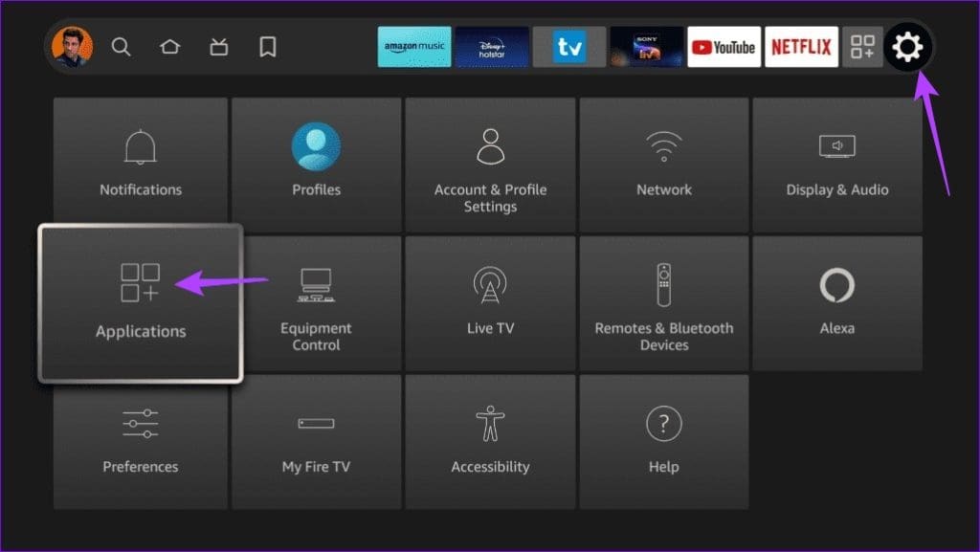The width and height of the screenshot is (980, 552).
Task: Open the Settings gear icon
Action: point(906,46)
